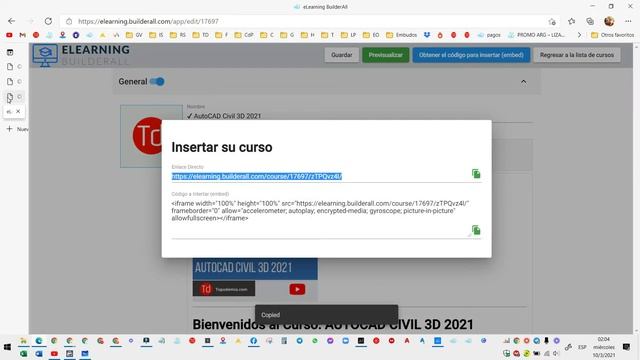Screen dimensions: 640x360
Task: Click Regresar a la lista de cursos
Action: coord(577,55)
